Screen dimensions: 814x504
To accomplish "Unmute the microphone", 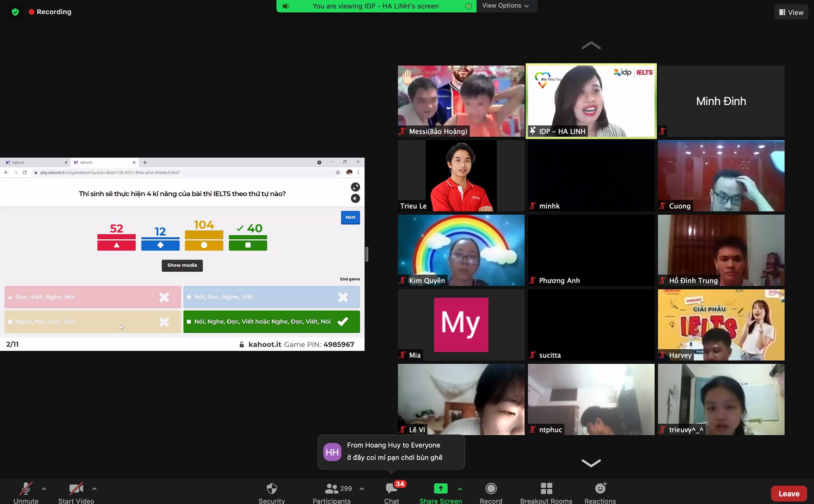I will [x=26, y=488].
